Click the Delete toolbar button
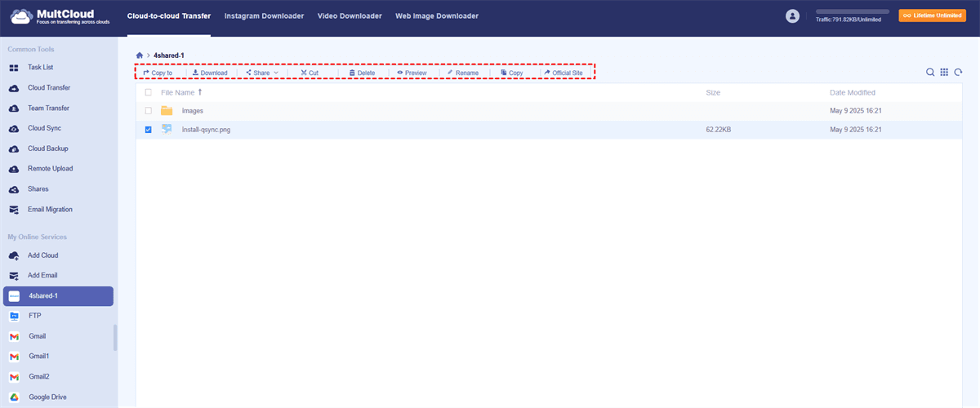This screenshot has height=408, width=980. [x=362, y=73]
